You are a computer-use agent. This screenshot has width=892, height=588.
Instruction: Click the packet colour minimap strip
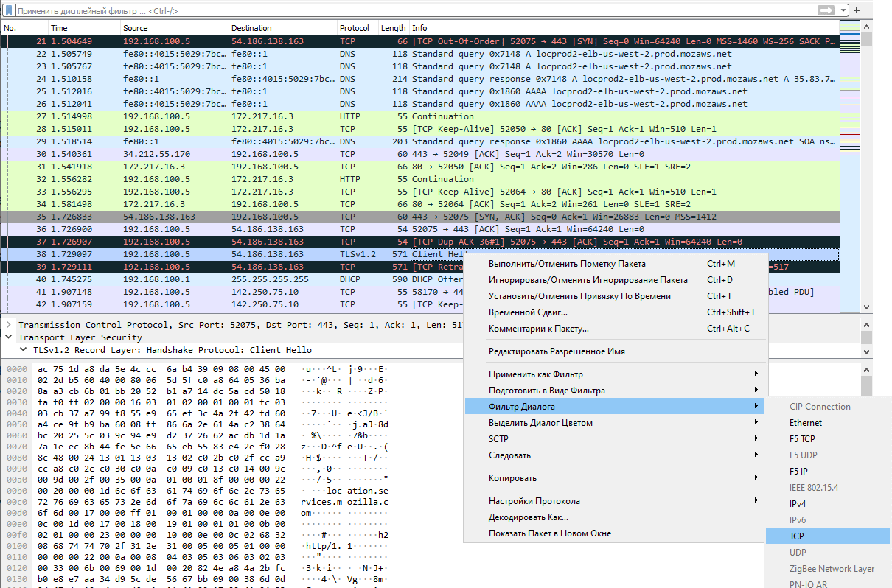pos(849,166)
